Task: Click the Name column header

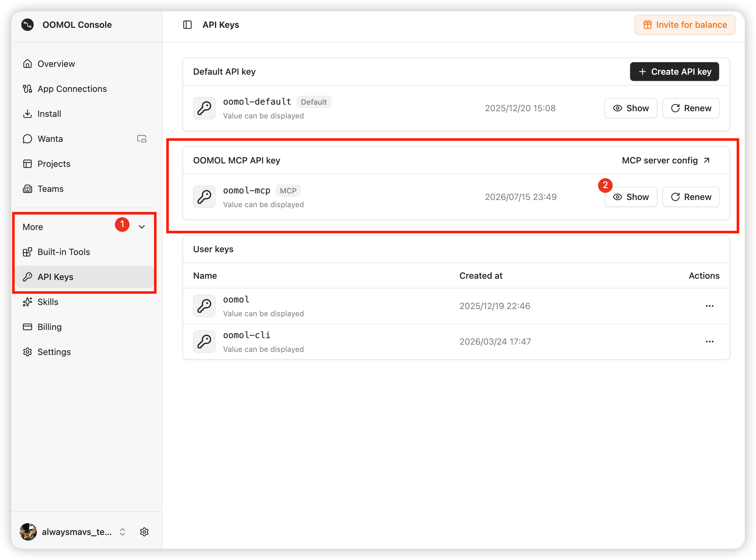Action: coord(205,276)
